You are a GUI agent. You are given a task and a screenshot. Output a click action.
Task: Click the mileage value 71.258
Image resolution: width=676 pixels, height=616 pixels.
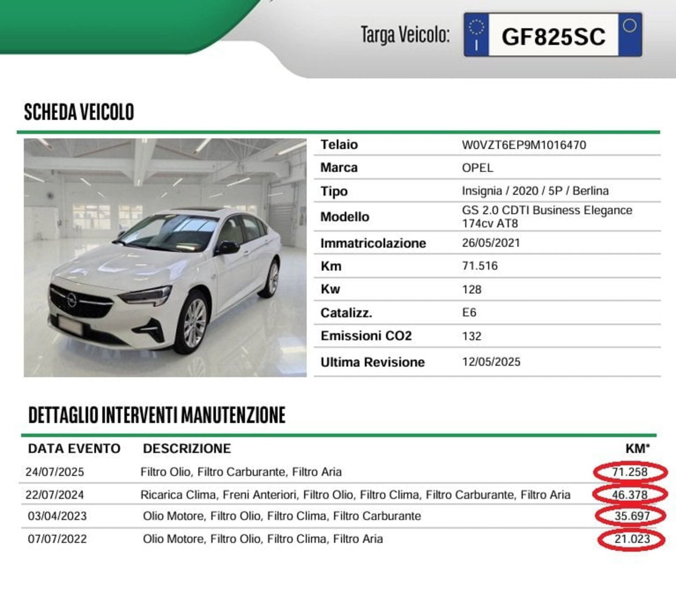pyautogui.click(x=630, y=472)
